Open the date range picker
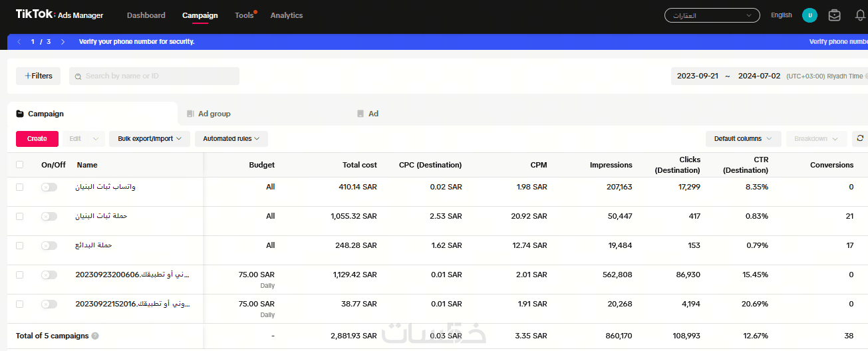The height and width of the screenshot is (351, 868). (x=728, y=76)
